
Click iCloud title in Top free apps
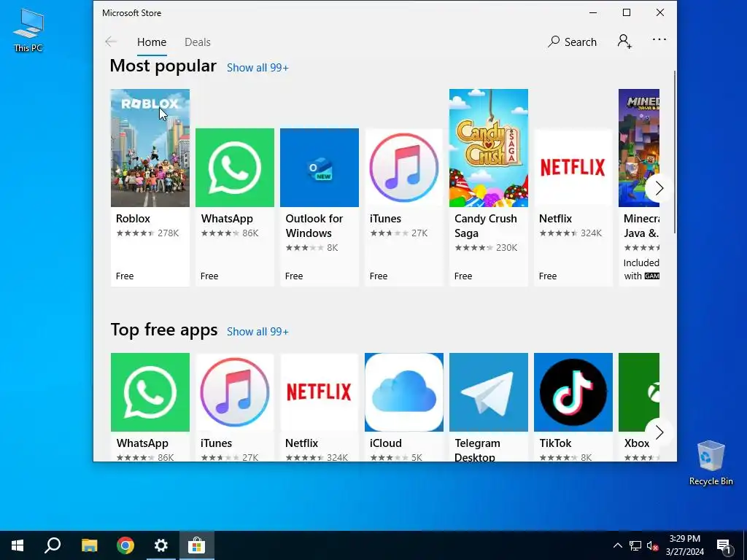coord(385,443)
